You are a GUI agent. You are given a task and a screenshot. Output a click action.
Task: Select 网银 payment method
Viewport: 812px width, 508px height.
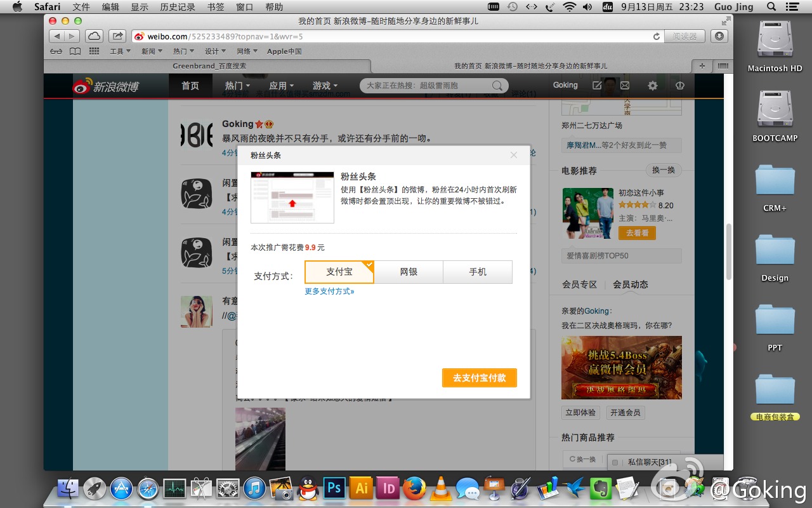409,272
